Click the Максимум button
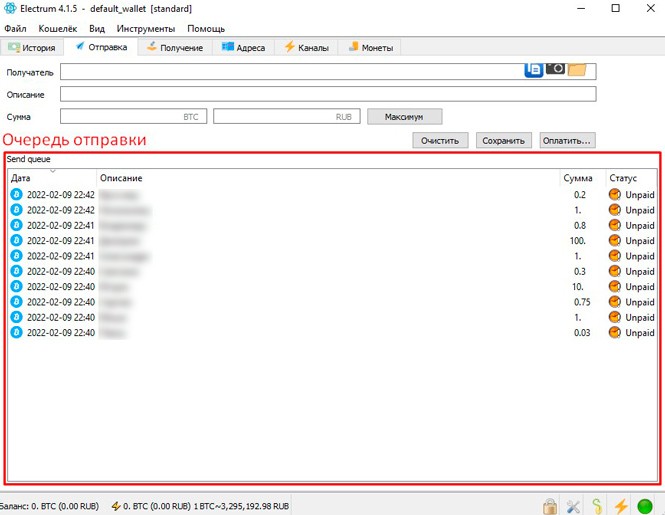The image size is (665, 515). 404,117
